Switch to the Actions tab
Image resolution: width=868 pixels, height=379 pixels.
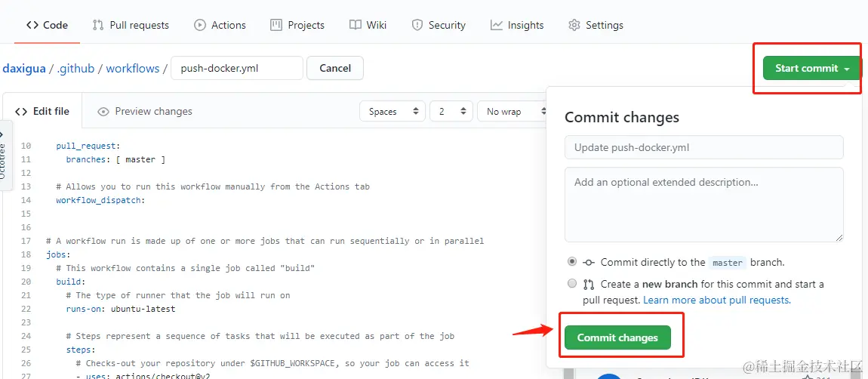[220, 25]
